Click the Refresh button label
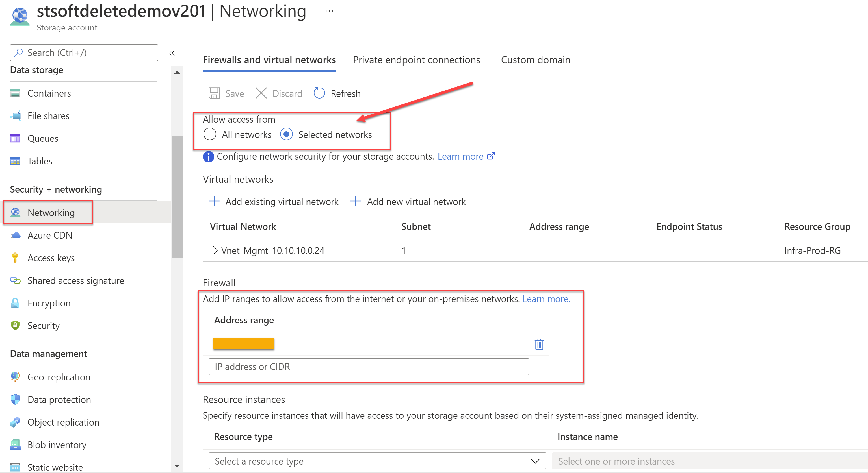This screenshot has width=868, height=473. tap(345, 93)
